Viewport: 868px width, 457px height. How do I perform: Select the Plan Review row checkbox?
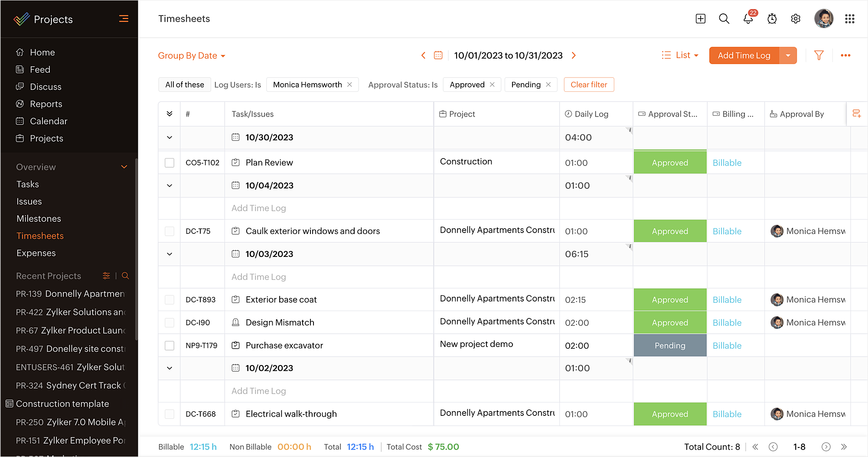point(170,162)
